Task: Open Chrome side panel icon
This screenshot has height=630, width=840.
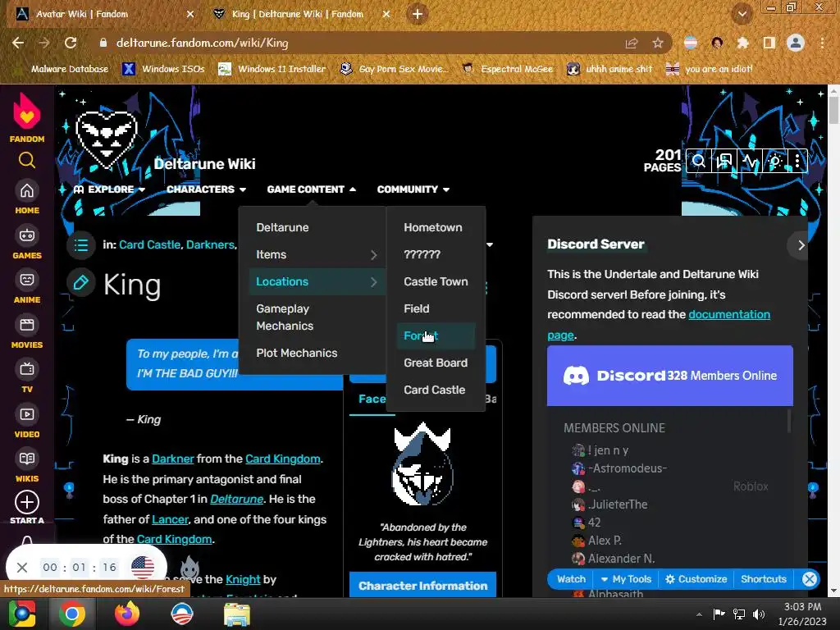Action: coord(769,43)
